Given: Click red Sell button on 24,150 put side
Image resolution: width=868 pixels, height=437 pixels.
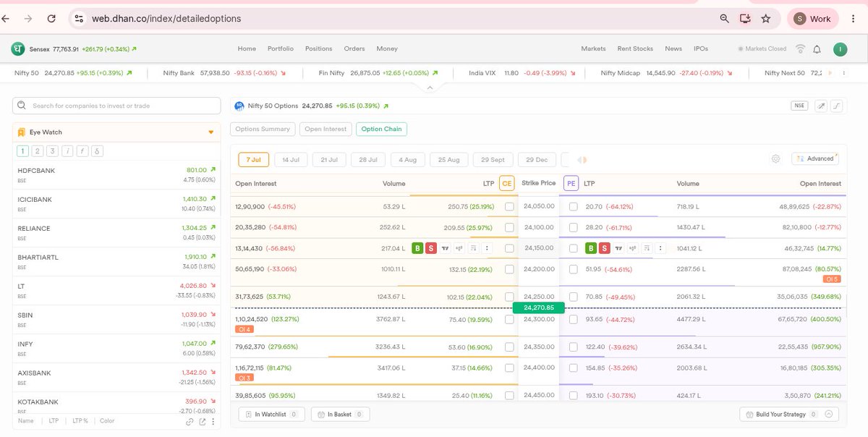Looking at the screenshot, I should point(604,248).
